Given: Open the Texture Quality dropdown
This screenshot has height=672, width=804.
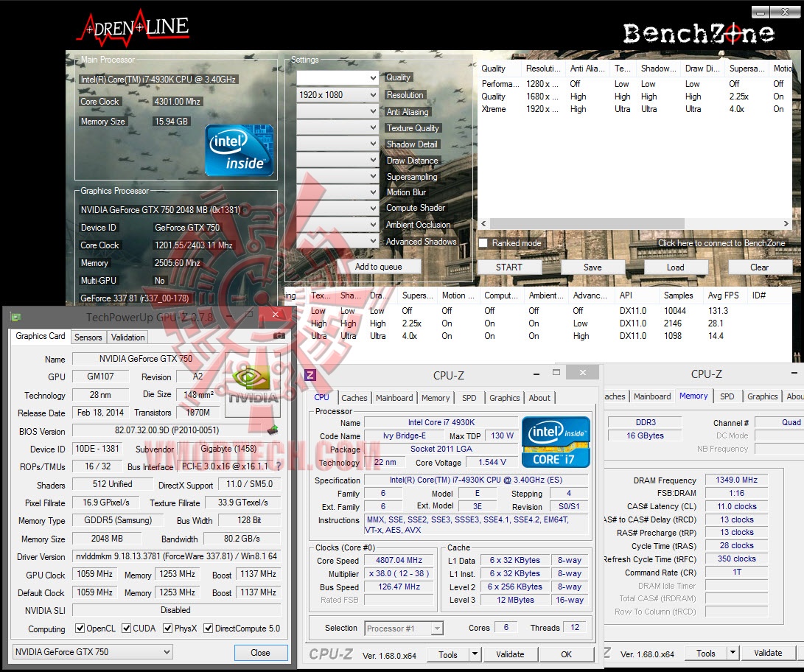Looking at the screenshot, I should 338,127.
